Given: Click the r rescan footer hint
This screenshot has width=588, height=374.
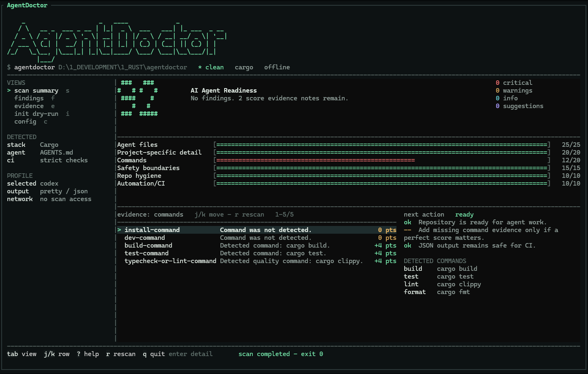Looking at the screenshot, I should (121, 354).
